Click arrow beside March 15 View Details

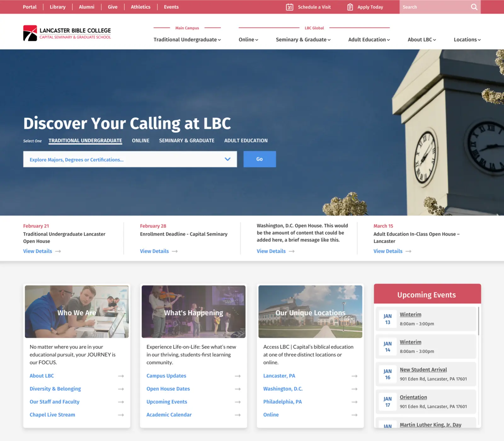pyautogui.click(x=409, y=251)
